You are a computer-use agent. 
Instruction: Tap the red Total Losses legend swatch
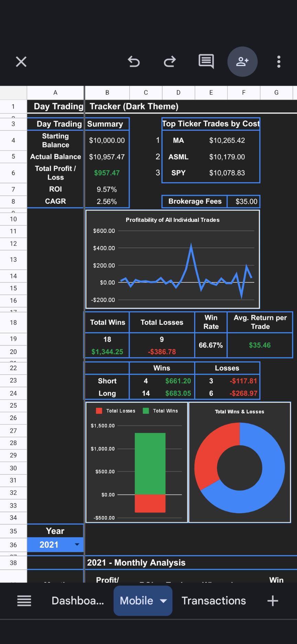pyautogui.click(x=99, y=411)
